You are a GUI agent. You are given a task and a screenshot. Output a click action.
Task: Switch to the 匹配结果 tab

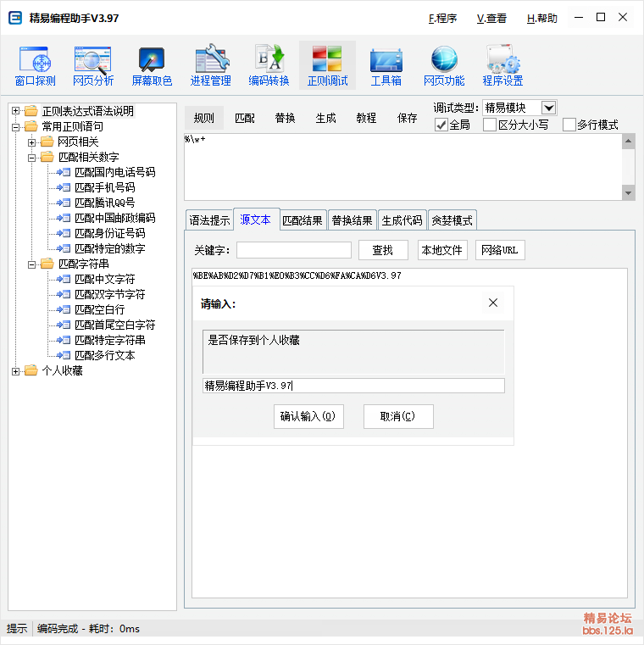pos(303,220)
